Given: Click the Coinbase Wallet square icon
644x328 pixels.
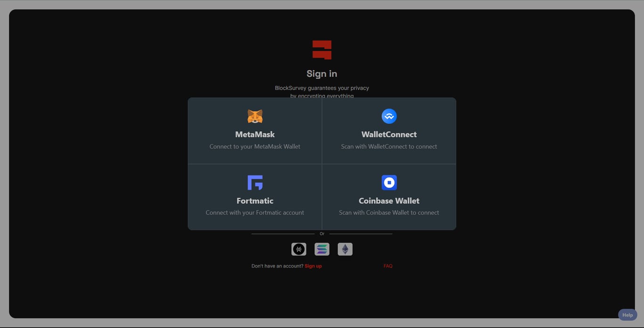Looking at the screenshot, I should point(389,183).
